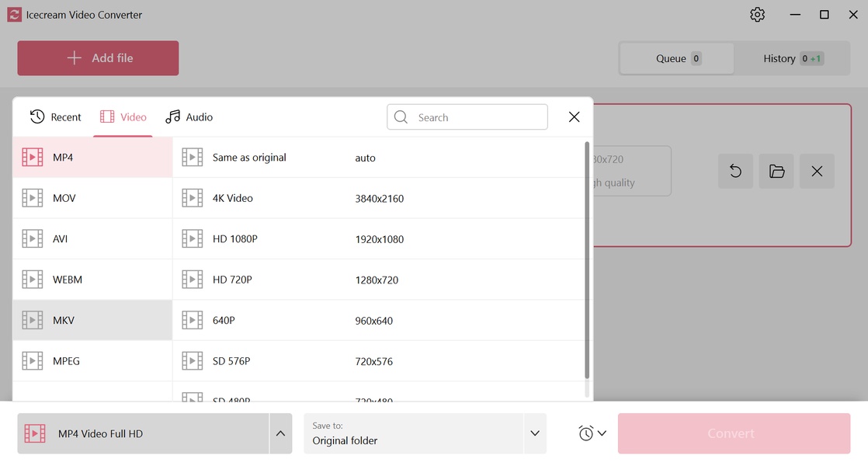
Task: Open the output folder icon
Action: click(x=776, y=172)
